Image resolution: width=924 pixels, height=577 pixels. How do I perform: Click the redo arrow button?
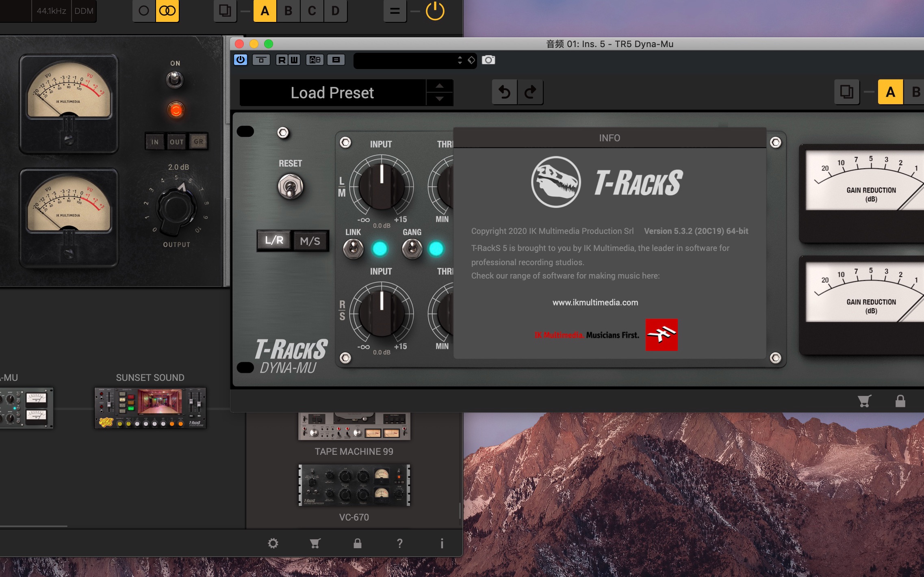530,93
